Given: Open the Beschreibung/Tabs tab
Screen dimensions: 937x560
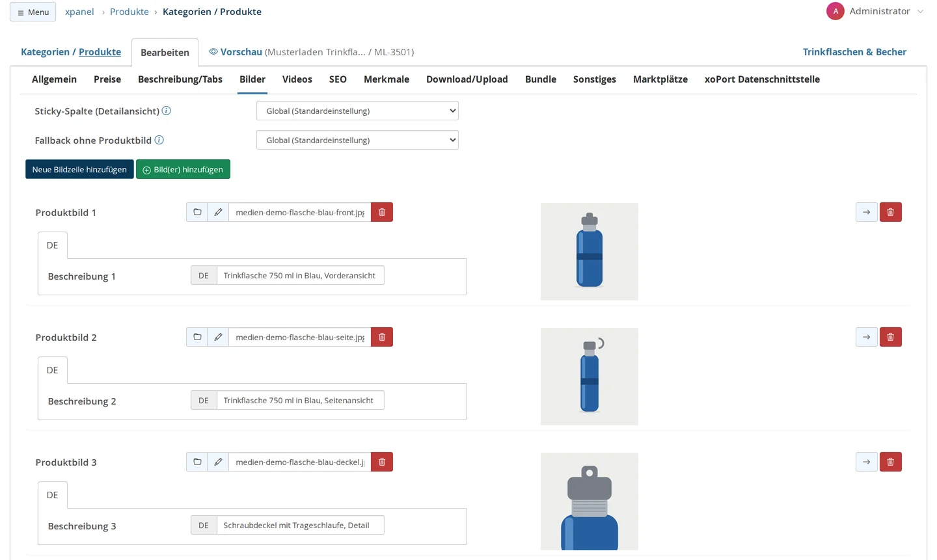Looking at the screenshot, I should (x=180, y=79).
